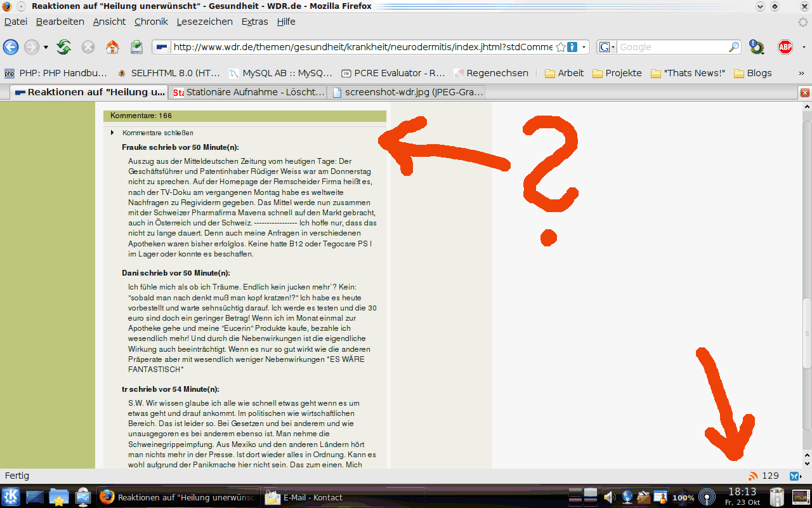The height and width of the screenshot is (508, 812).
Task: Bookmark this page with the star icon
Action: coord(560,47)
